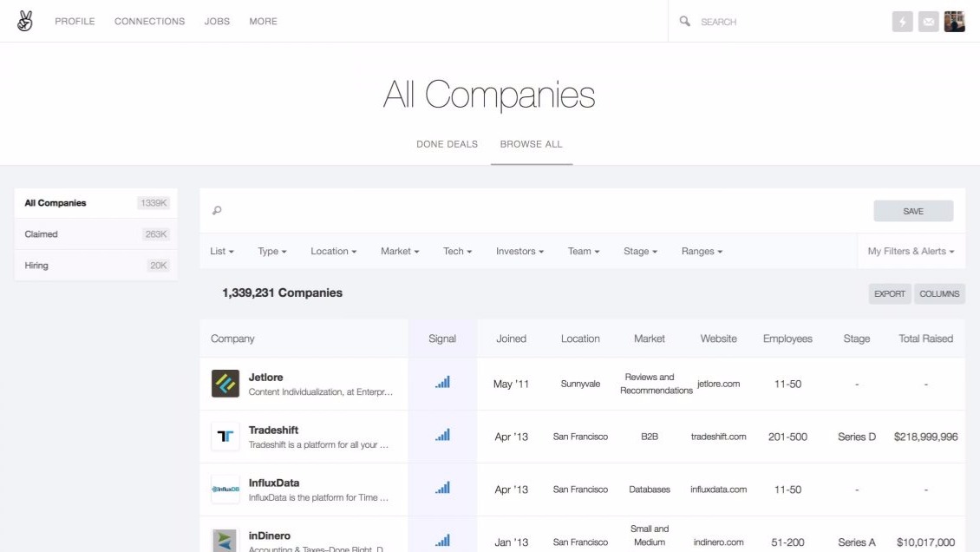The height and width of the screenshot is (552, 980).
Task: Open the Investors filter dropdown
Action: click(x=520, y=252)
